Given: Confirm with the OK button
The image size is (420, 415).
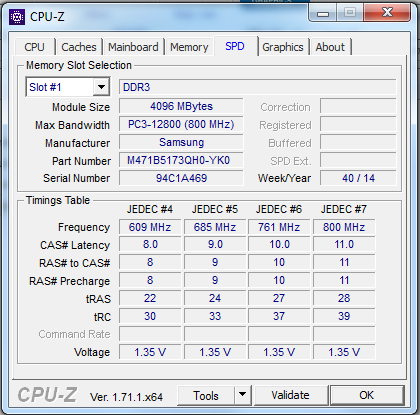Looking at the screenshot, I should [x=367, y=395].
